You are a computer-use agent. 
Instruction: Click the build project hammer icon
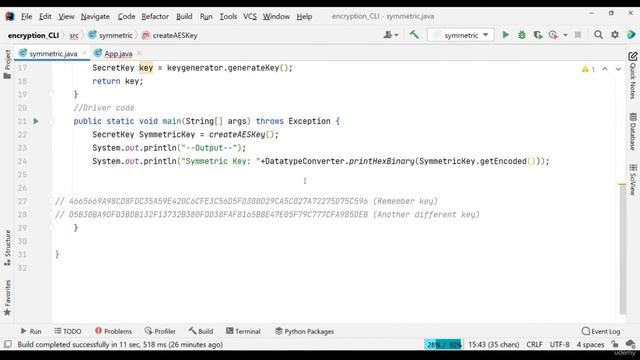[x=414, y=35]
